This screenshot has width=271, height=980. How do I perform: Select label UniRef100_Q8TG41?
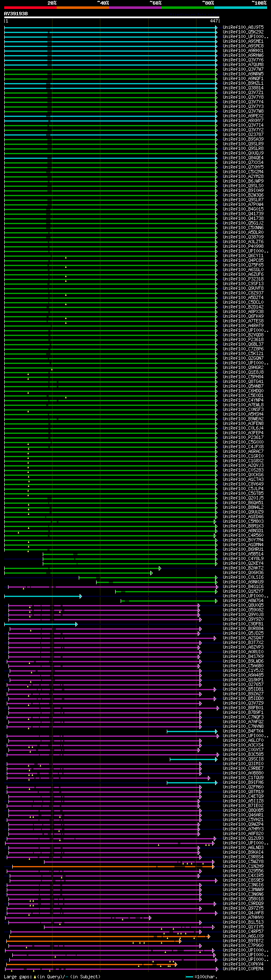[x=243, y=381]
